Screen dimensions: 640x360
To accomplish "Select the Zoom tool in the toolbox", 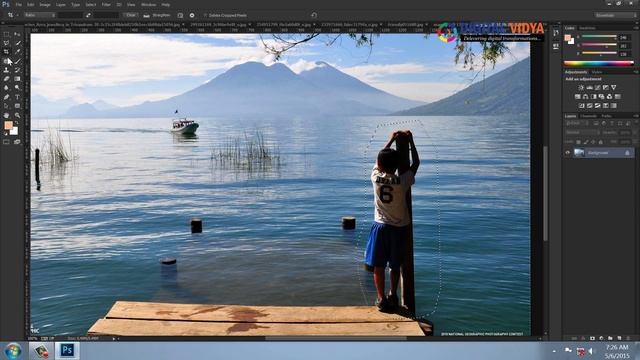I will point(17,116).
